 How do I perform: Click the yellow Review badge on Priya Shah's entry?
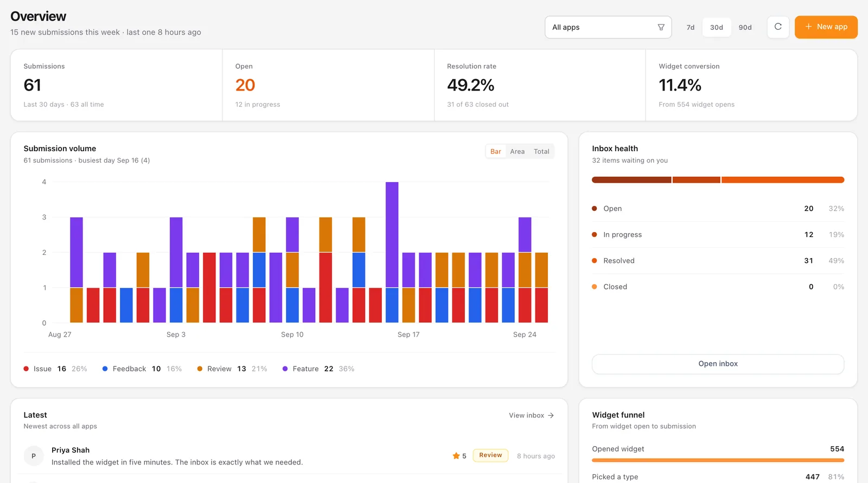pyautogui.click(x=490, y=455)
